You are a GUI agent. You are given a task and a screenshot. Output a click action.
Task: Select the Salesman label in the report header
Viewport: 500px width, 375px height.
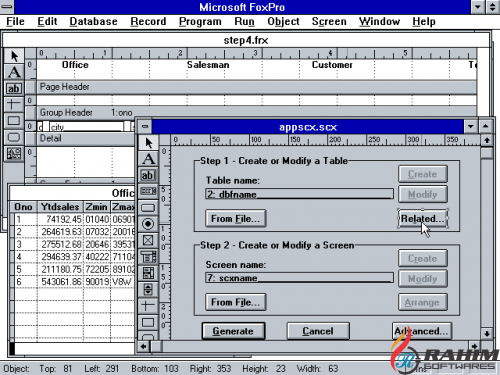click(x=208, y=65)
